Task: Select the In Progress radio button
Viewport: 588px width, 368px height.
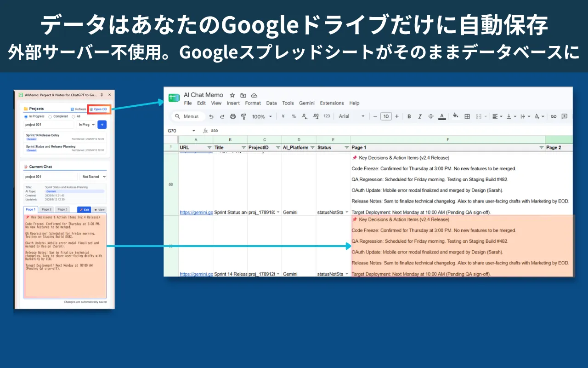Action: click(x=26, y=116)
